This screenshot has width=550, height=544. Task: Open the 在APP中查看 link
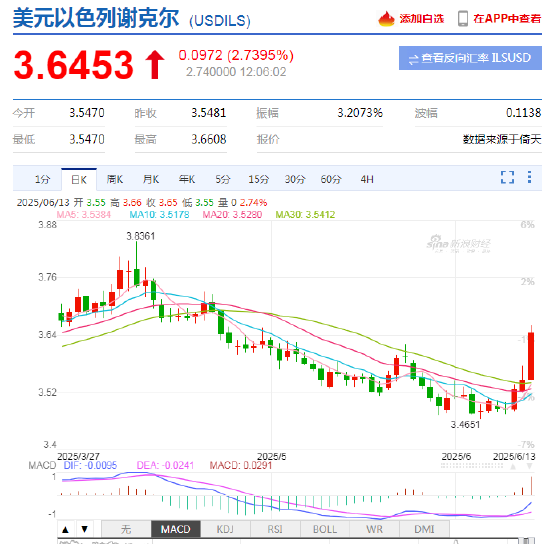[507, 19]
